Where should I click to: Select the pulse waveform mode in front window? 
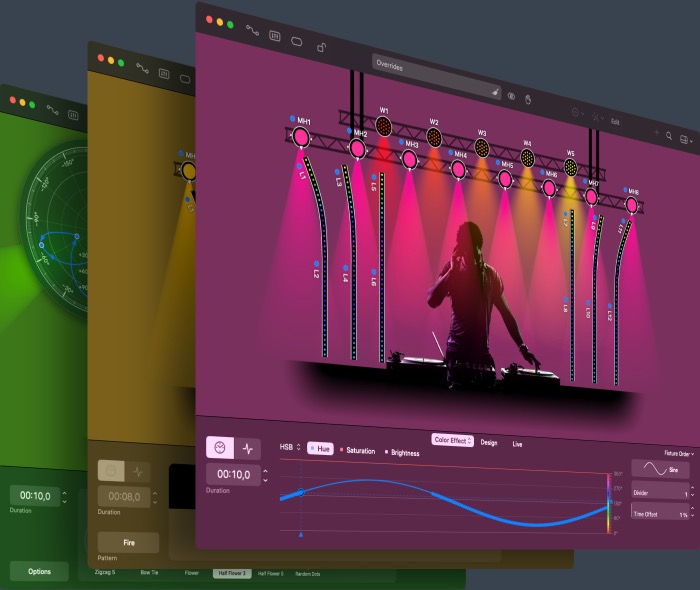pyautogui.click(x=248, y=449)
